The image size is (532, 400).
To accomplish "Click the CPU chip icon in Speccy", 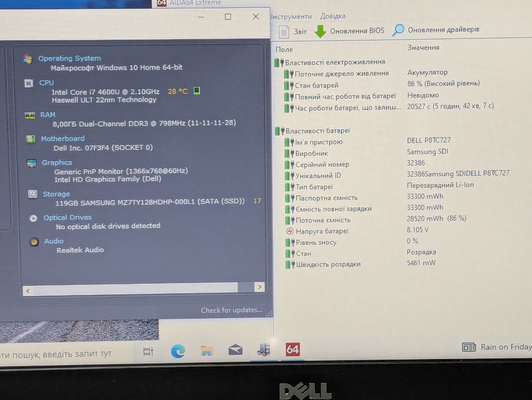I will pos(29,83).
